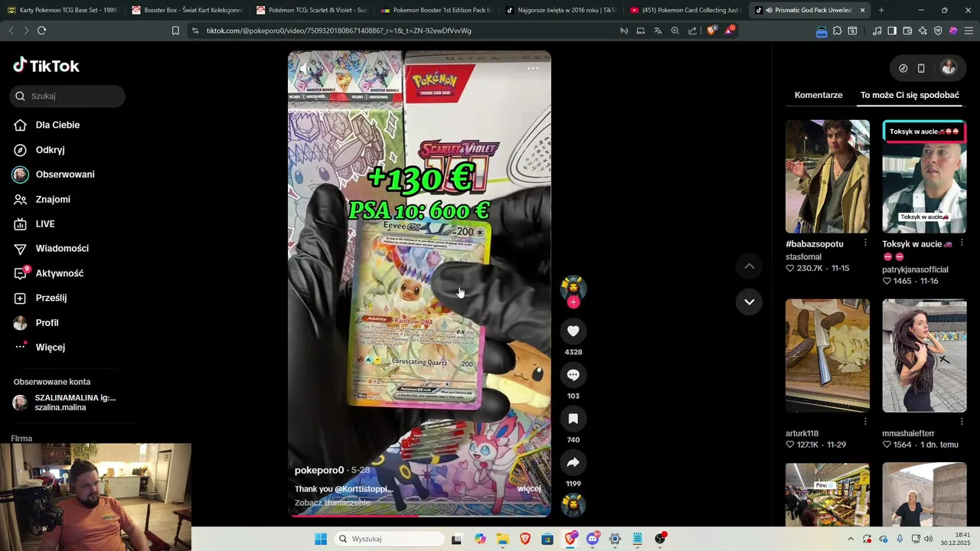Open Brave Leo AI sparkle icon
Image resolution: width=980 pixels, height=551 pixels.
(x=923, y=31)
